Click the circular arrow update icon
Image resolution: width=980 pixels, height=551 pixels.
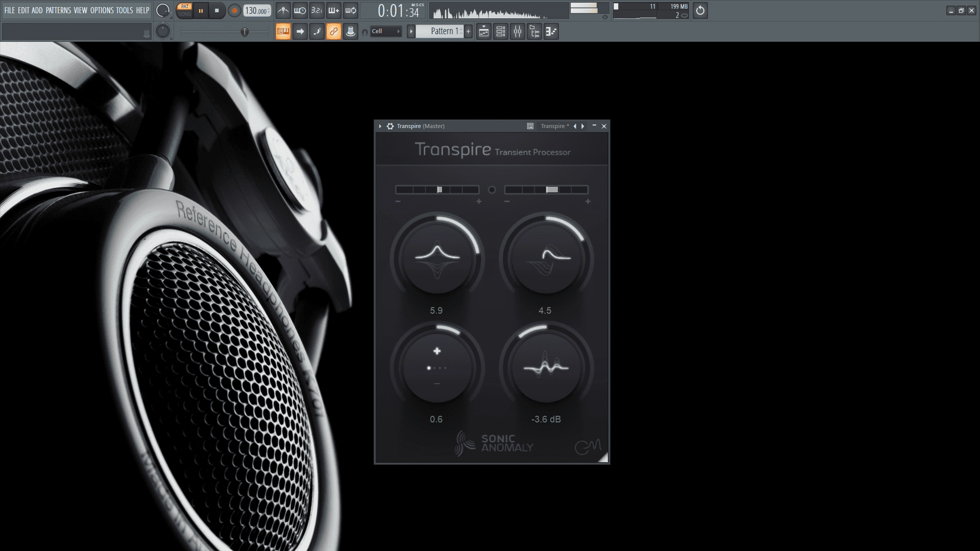point(700,11)
